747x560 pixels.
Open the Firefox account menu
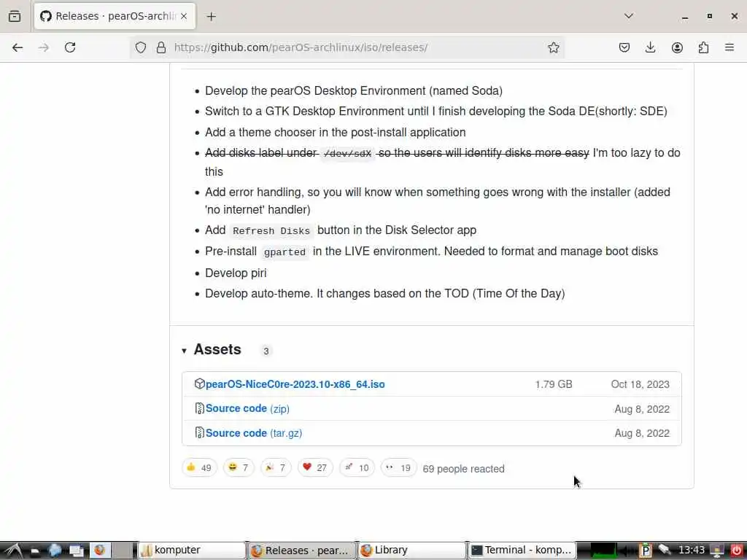[677, 47]
